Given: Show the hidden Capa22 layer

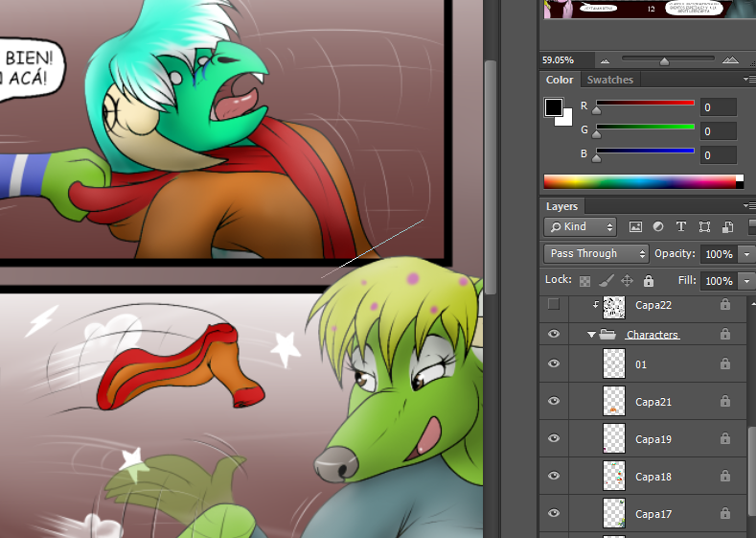Looking at the screenshot, I should pyautogui.click(x=554, y=304).
